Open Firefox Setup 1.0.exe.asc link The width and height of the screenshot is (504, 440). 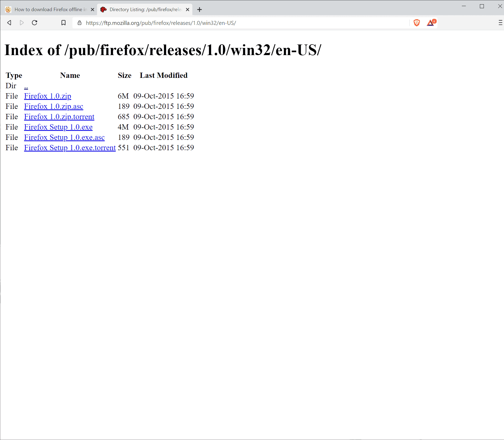64,137
